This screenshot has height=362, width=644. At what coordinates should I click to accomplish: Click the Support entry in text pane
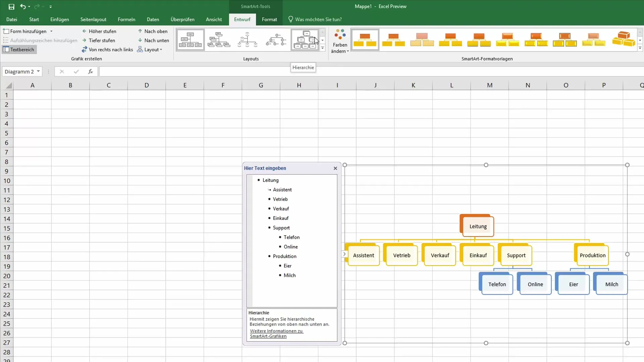(x=281, y=228)
